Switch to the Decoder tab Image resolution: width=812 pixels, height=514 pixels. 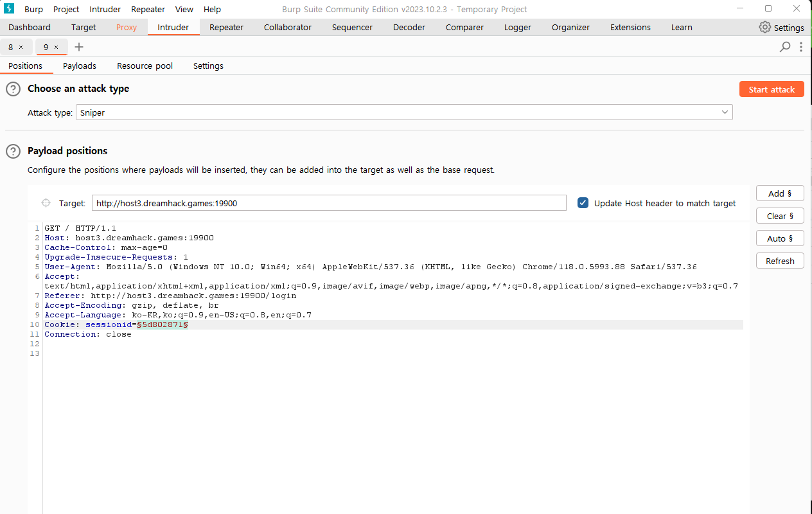coord(409,27)
